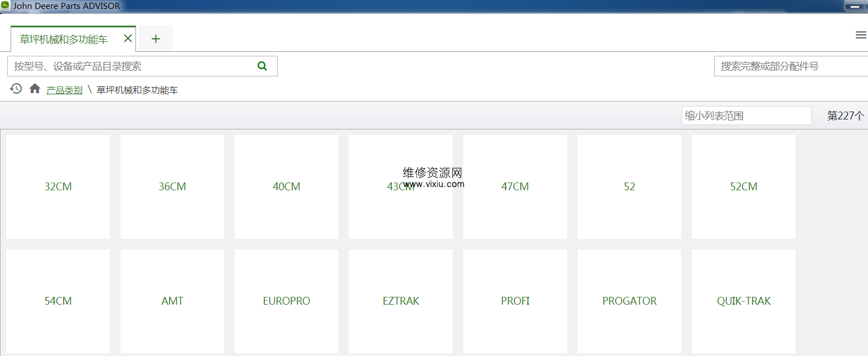Select the 草坪机械和多功能车 tab
Viewport: 868px width, 356px height.
coord(64,40)
